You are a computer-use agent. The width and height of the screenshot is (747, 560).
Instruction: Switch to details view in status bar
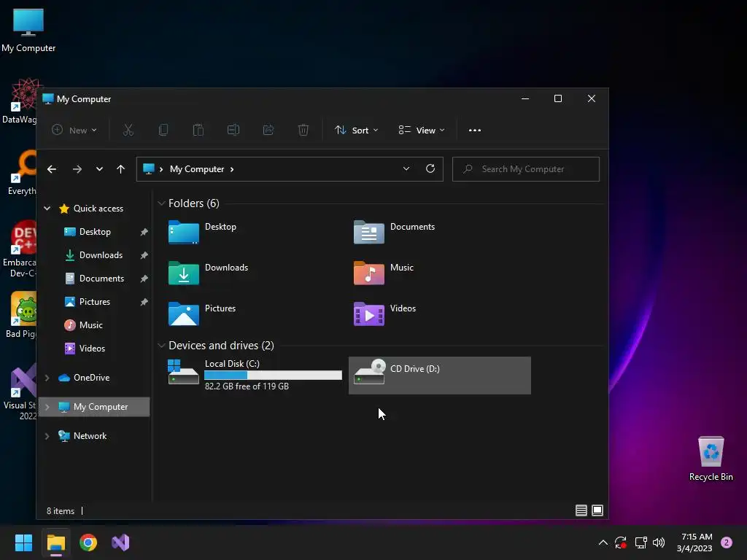[x=581, y=510]
